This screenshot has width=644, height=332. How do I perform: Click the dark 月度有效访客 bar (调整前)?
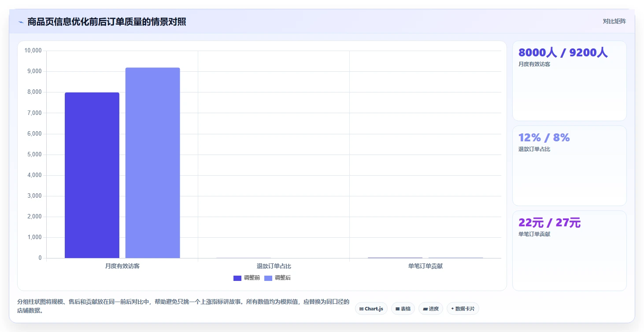click(x=92, y=175)
